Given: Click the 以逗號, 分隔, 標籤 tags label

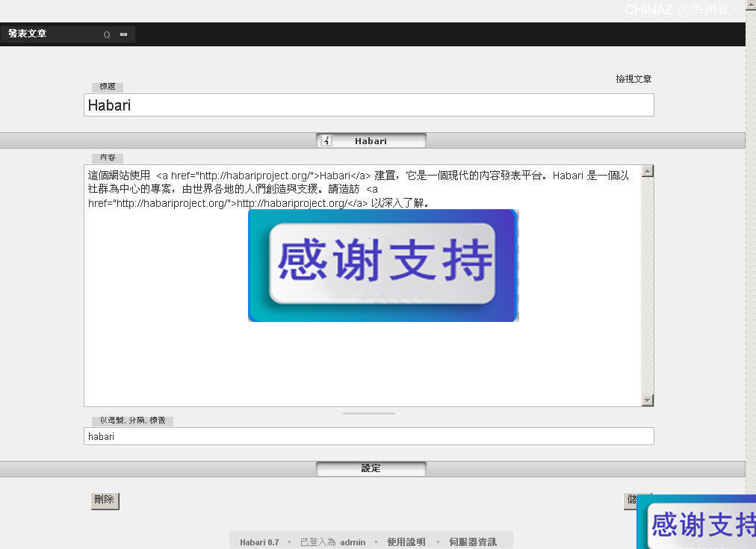Looking at the screenshot, I should (132, 421).
